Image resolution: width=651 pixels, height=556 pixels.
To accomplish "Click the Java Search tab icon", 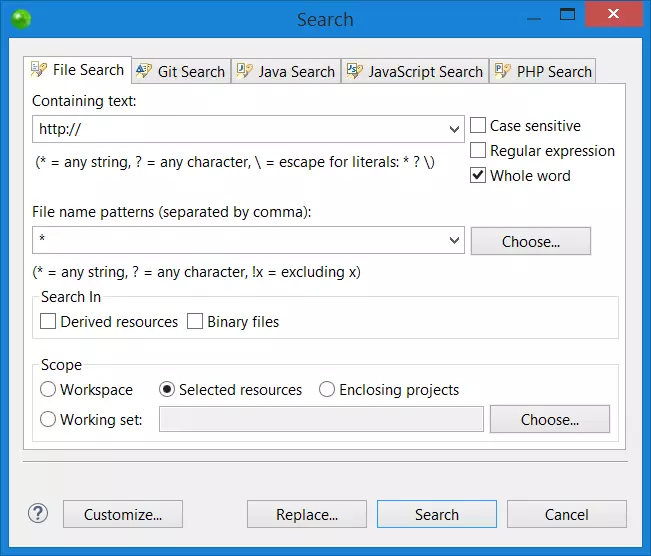I will click(x=244, y=71).
